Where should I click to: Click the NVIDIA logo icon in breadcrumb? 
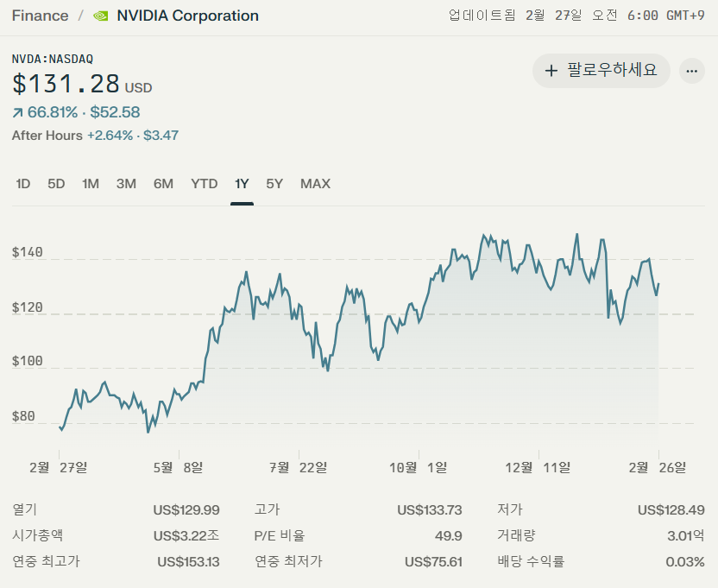click(x=100, y=16)
